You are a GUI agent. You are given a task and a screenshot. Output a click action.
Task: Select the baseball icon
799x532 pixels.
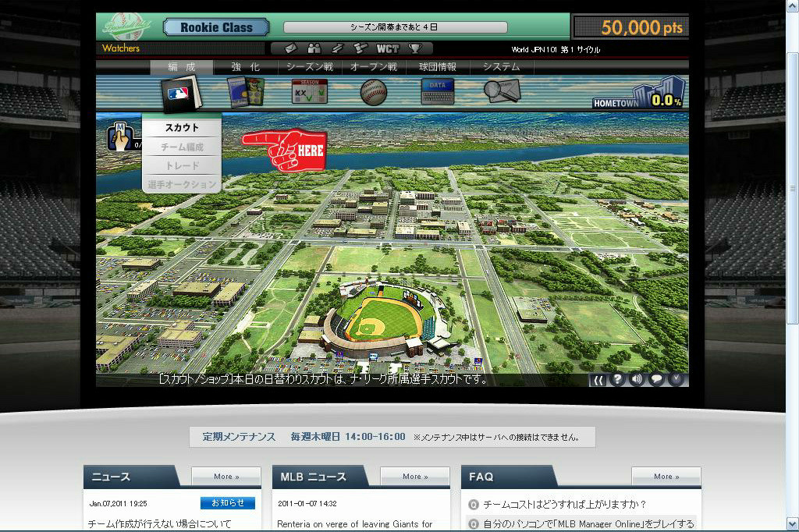pyautogui.click(x=374, y=92)
